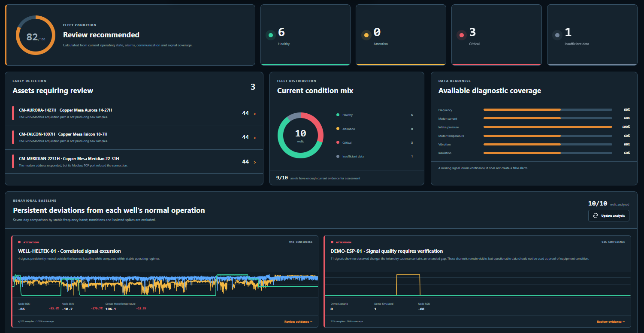Screen dimensions: 644x333
Task: Click the Vibration coverage bar
Action: [x=548, y=144]
